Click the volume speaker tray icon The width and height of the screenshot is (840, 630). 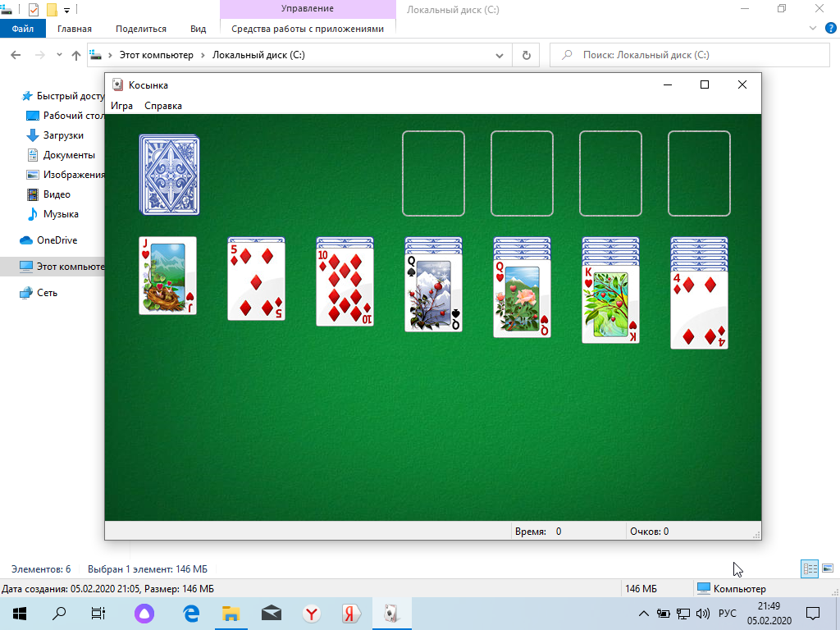point(702,614)
